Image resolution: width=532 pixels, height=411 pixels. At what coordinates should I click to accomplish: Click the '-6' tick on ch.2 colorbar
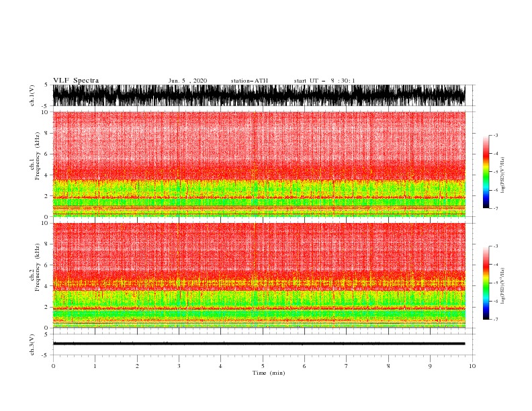[x=496, y=301]
